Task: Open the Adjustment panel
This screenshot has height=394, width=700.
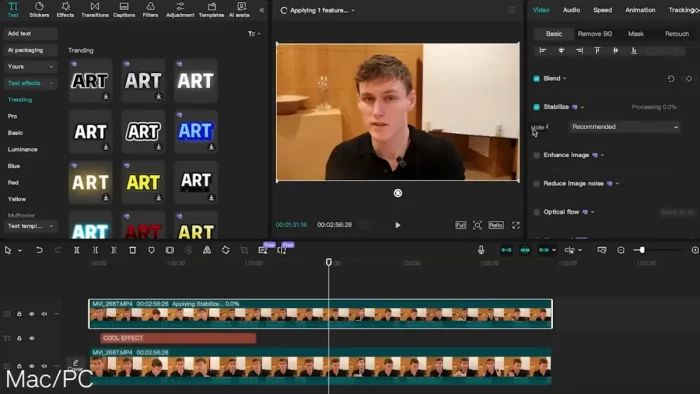Action: coord(180,10)
